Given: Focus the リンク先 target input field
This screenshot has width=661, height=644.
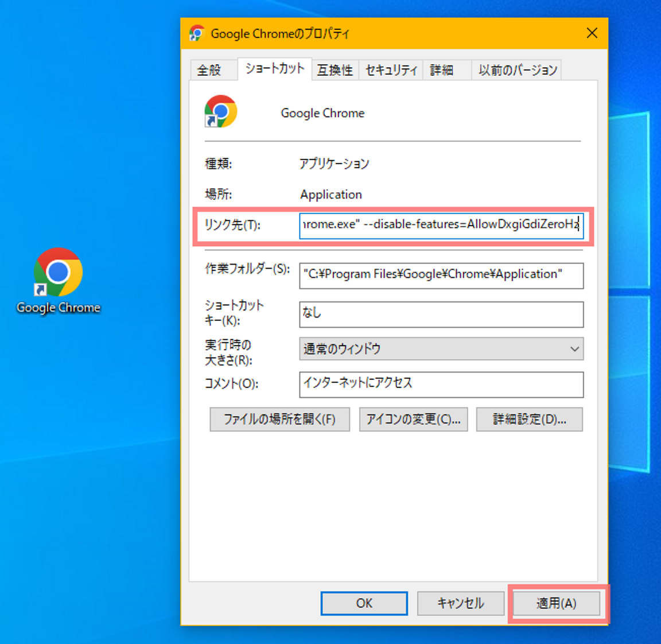Looking at the screenshot, I should pyautogui.click(x=441, y=226).
